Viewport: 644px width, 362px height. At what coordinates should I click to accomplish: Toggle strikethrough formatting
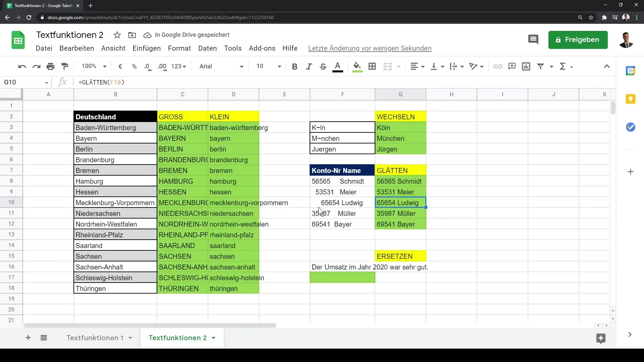coord(323,66)
